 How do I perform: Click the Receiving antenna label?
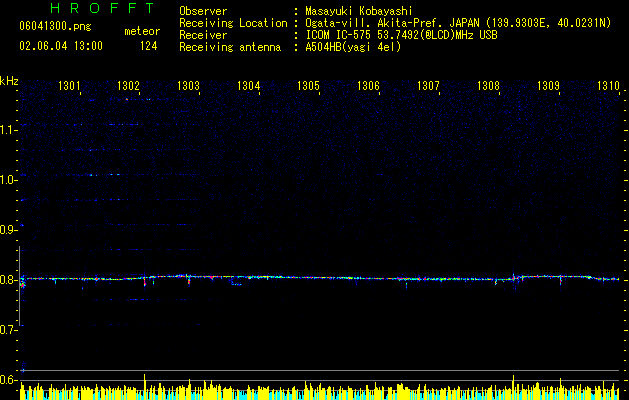coord(230,47)
